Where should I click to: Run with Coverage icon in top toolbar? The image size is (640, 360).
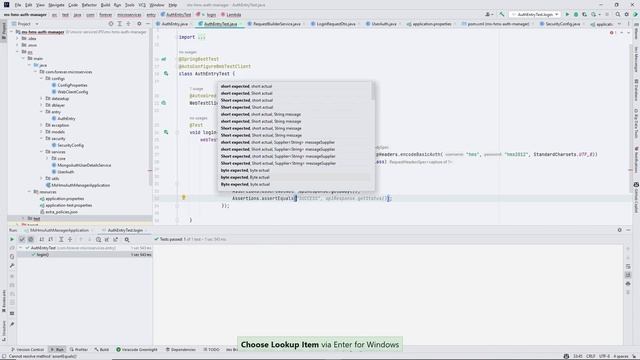click(584, 14)
